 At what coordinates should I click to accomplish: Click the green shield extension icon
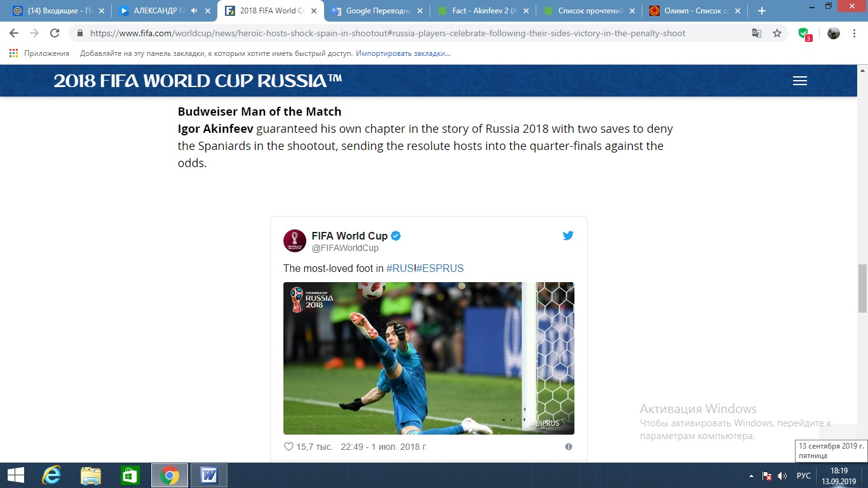[x=804, y=33]
